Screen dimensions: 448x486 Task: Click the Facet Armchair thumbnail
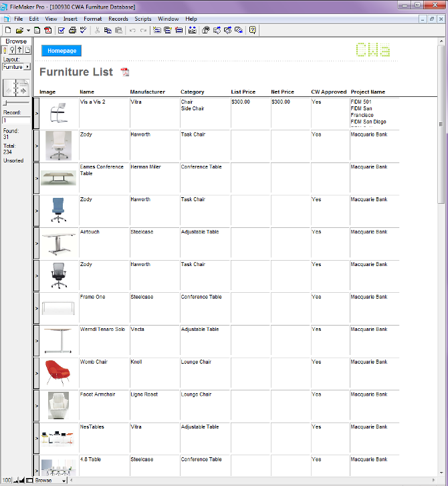58,405
